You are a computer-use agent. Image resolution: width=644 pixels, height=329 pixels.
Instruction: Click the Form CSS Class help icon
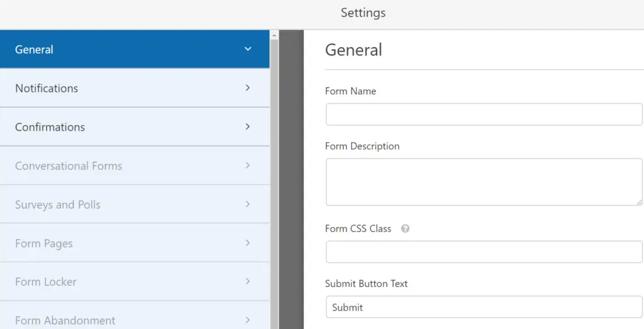[405, 229]
